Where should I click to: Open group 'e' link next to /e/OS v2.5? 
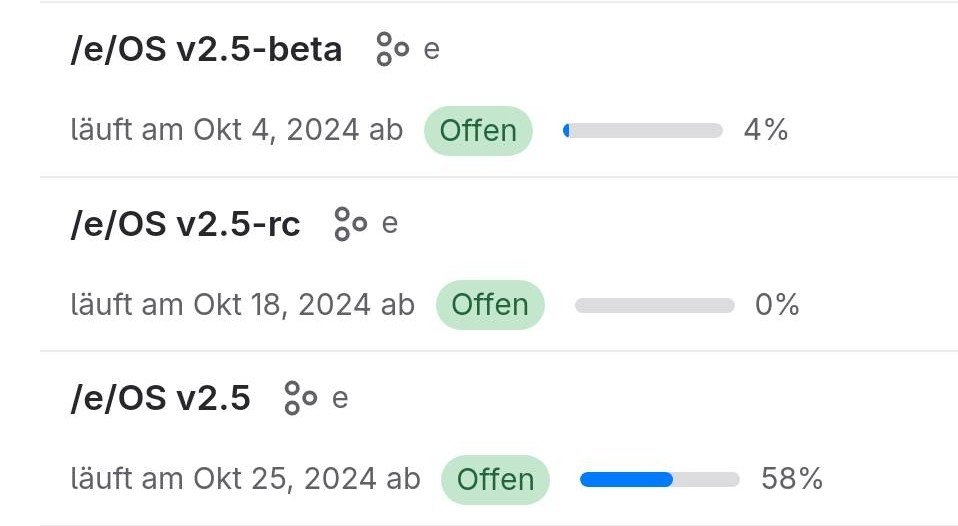click(340, 398)
